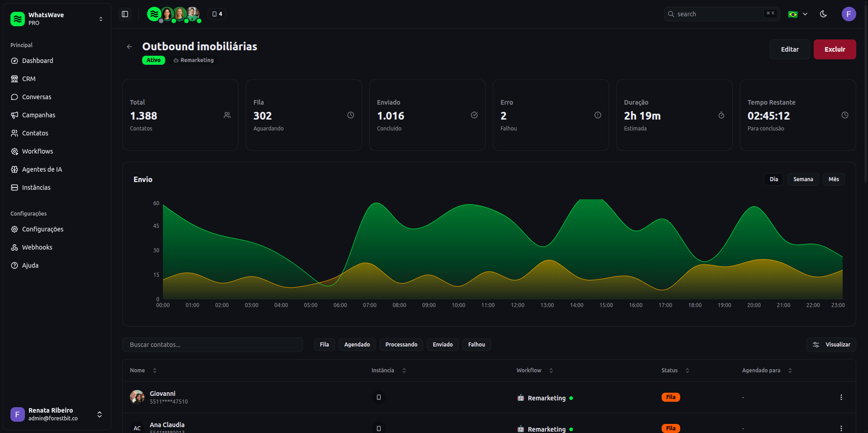The width and height of the screenshot is (868, 433).
Task: Open the Visualizar column options
Action: pos(831,345)
